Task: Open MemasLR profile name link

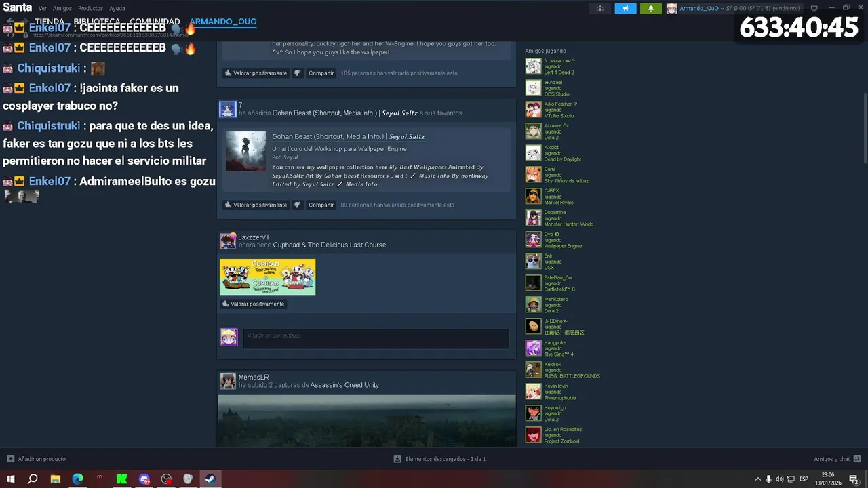Action: (254, 377)
